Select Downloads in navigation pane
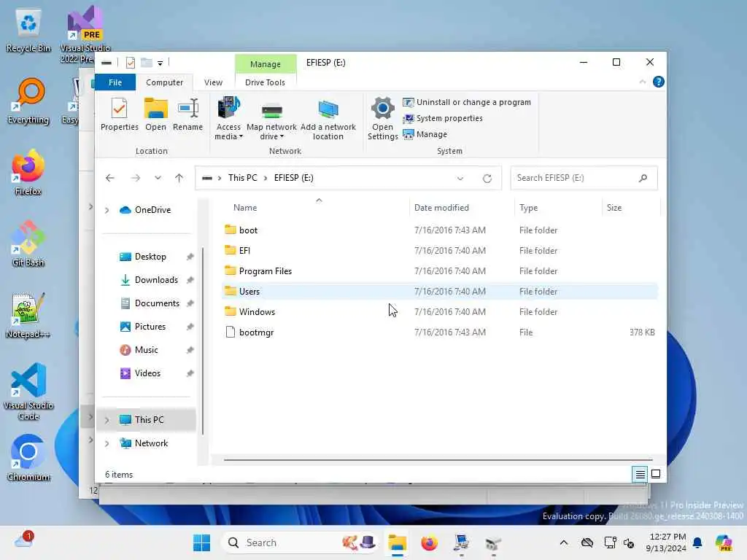 pyautogui.click(x=149, y=280)
